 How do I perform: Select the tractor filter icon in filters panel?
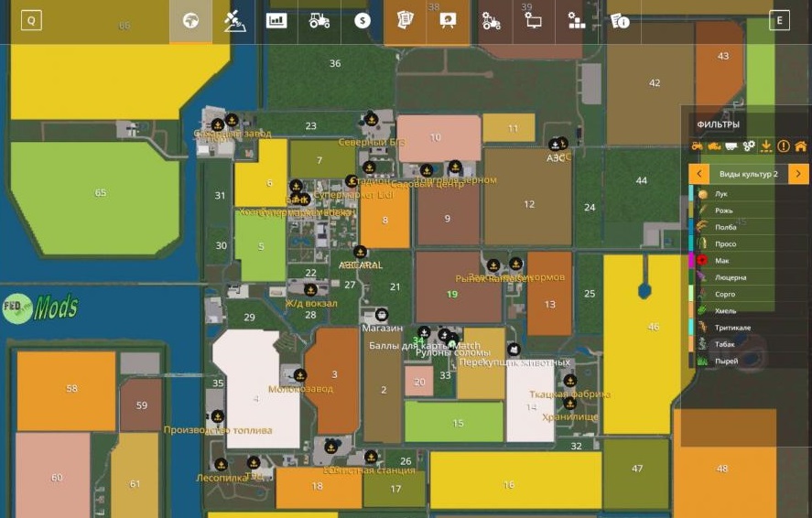tap(697, 146)
